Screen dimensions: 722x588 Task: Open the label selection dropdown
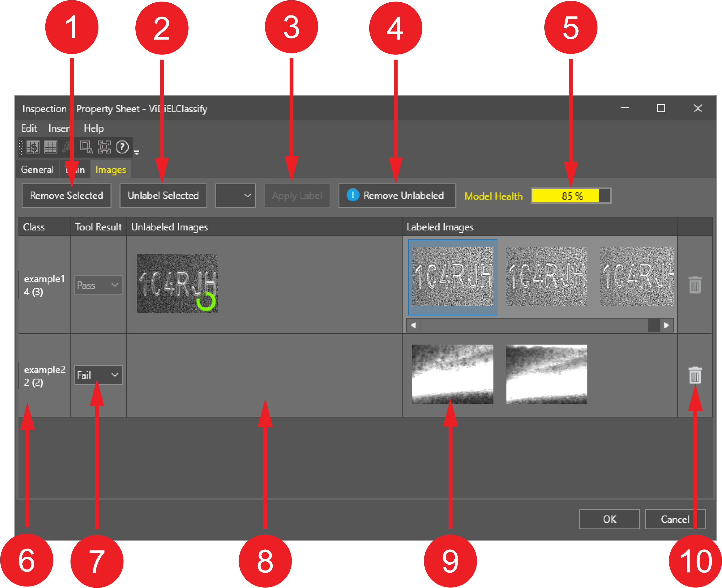pos(235,195)
